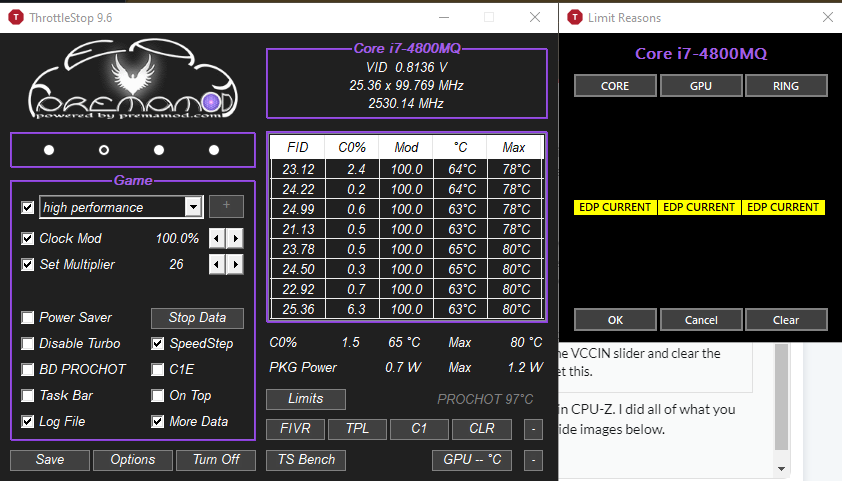842x481 pixels.
Task: Click the Stop Data button
Action: coord(197,318)
